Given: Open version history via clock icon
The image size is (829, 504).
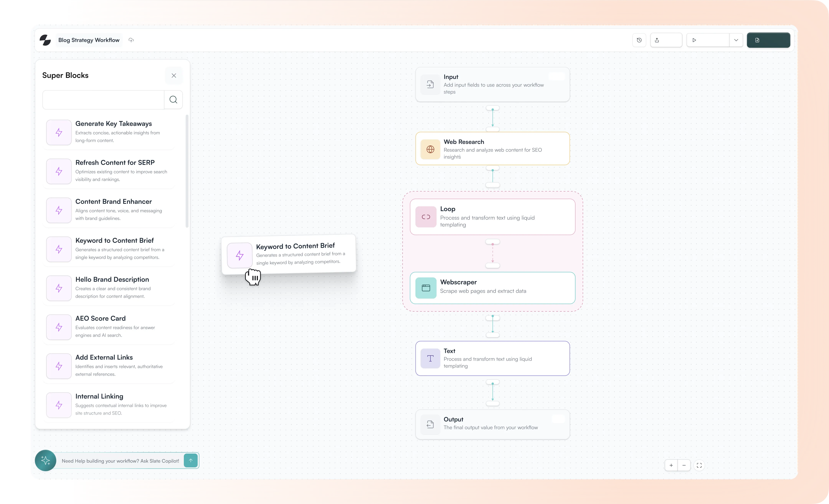Looking at the screenshot, I should click(639, 40).
